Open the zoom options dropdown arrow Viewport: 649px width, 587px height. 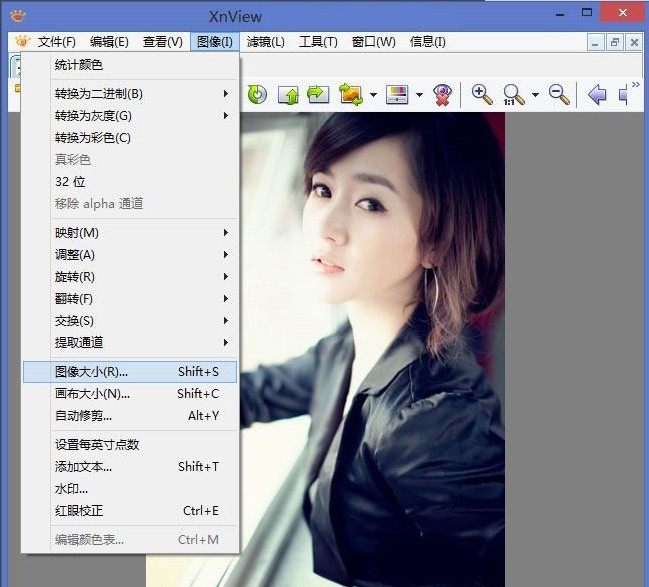pos(535,95)
